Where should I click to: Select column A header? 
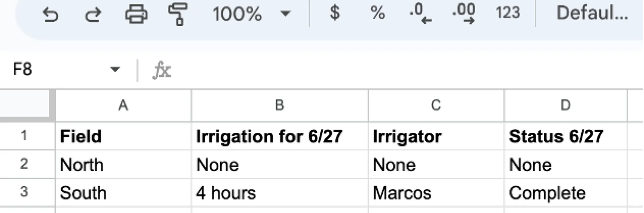[x=123, y=105]
